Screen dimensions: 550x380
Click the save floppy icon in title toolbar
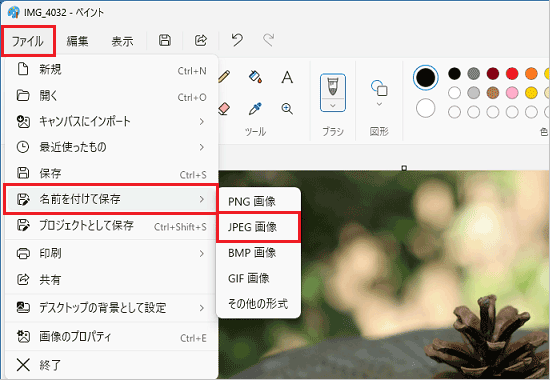165,40
